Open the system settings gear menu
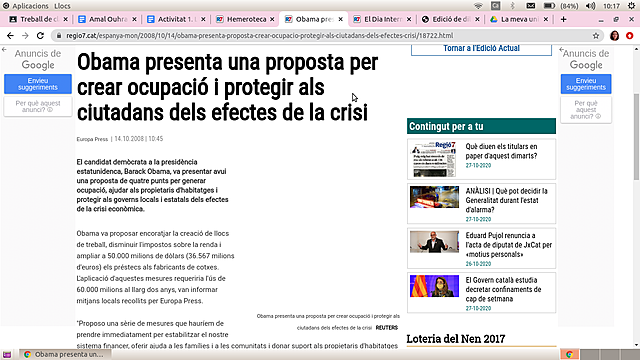 tap(631, 6)
